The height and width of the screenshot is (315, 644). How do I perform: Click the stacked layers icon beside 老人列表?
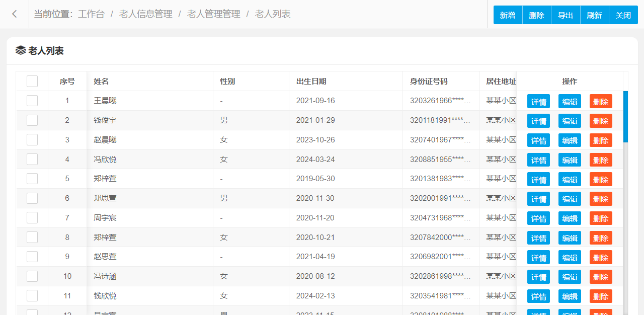tap(21, 50)
